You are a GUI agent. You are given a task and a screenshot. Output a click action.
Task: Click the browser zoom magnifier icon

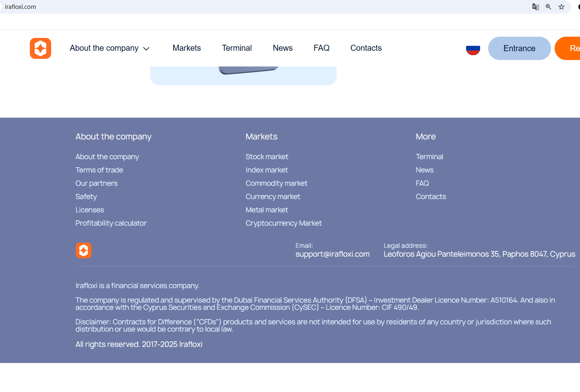tap(548, 7)
